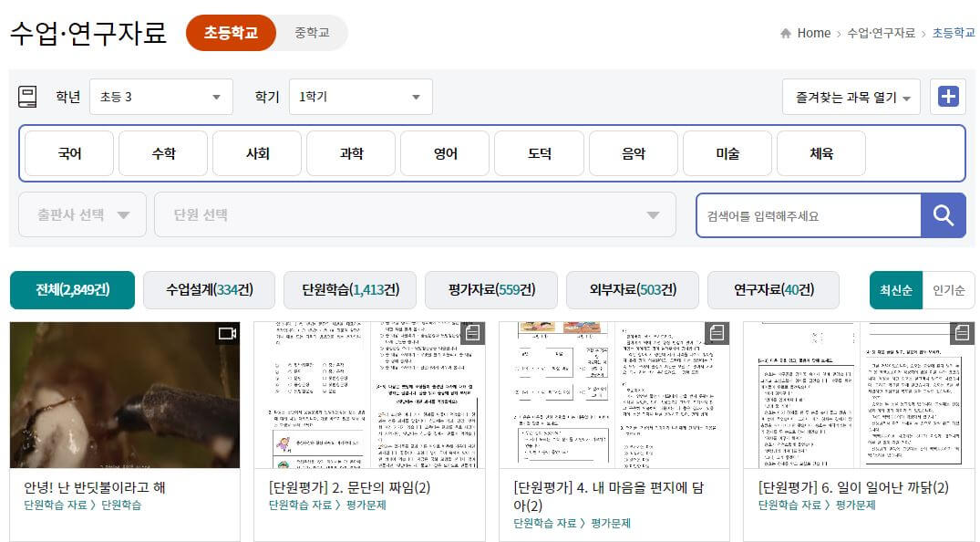Switch sorting to 인기순
Screen dimensions: 980x542
pyautogui.click(x=948, y=288)
